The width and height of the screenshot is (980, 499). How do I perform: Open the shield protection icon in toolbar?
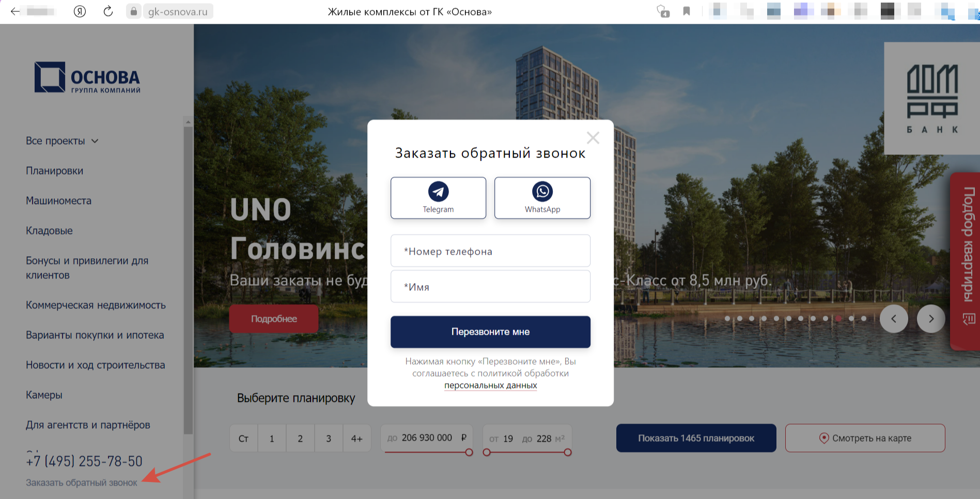tap(663, 11)
